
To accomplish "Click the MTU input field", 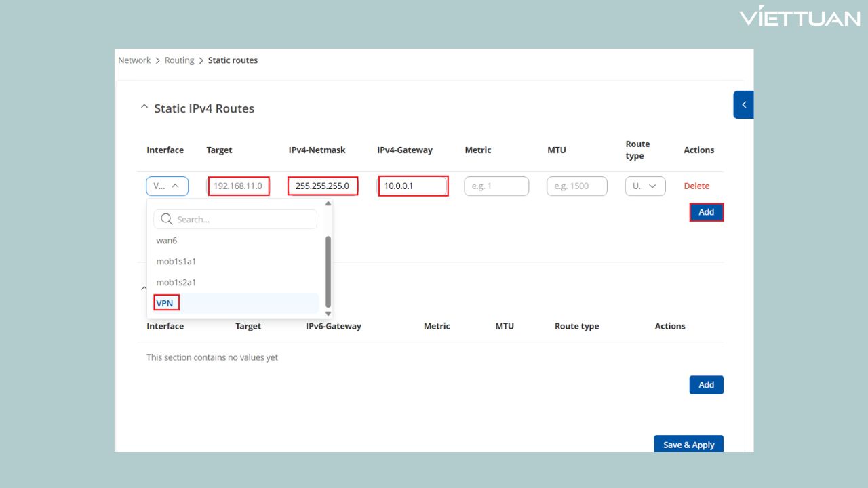I will pyautogui.click(x=576, y=186).
